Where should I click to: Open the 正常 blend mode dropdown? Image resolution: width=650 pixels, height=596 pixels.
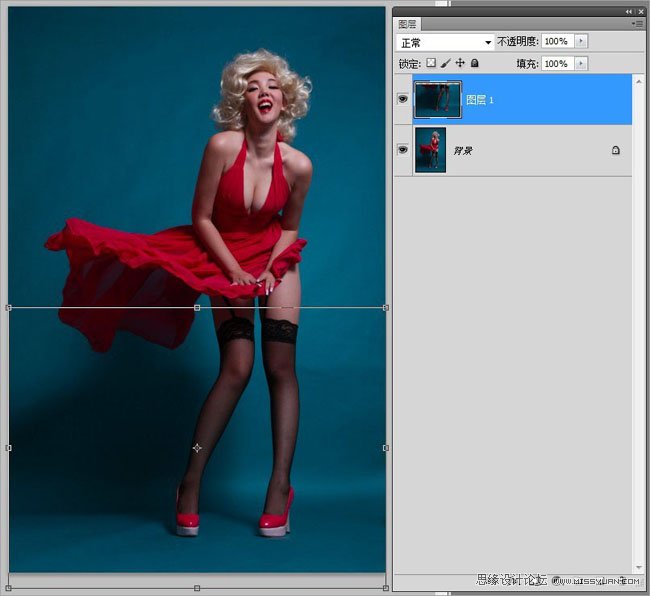446,42
